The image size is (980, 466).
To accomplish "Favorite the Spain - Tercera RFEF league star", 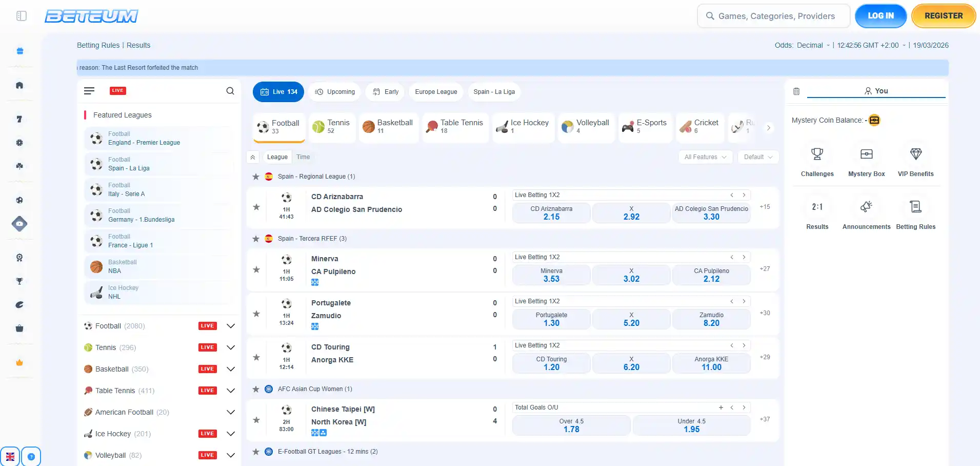I will tap(256, 239).
